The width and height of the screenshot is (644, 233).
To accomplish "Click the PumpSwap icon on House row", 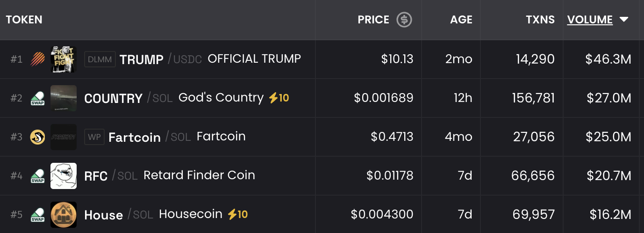I will click(38, 215).
